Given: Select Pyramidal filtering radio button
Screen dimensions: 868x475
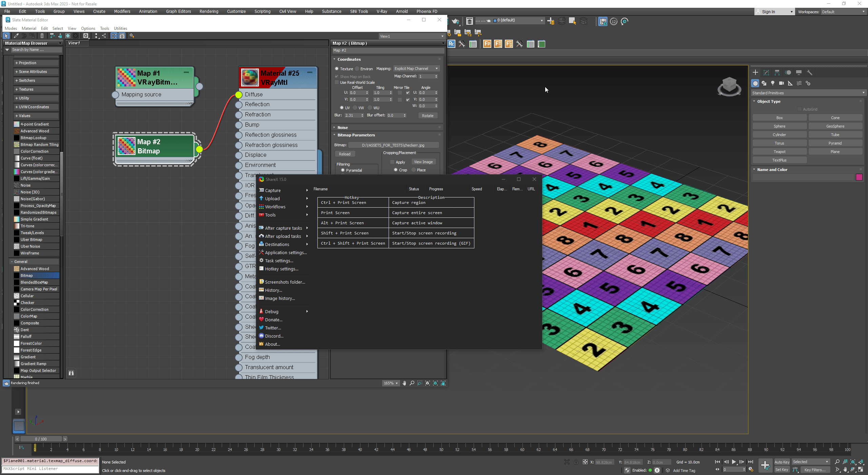Looking at the screenshot, I should click(343, 170).
